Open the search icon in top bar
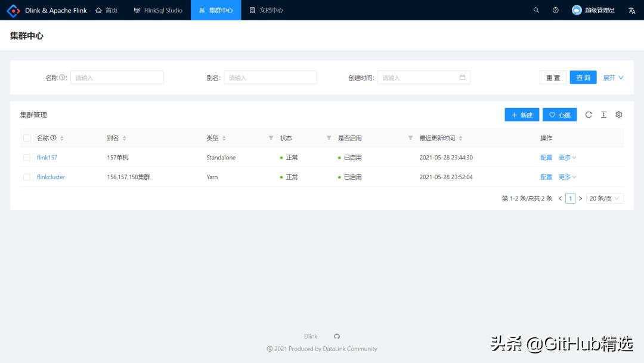The height and width of the screenshot is (363, 644). tap(536, 10)
